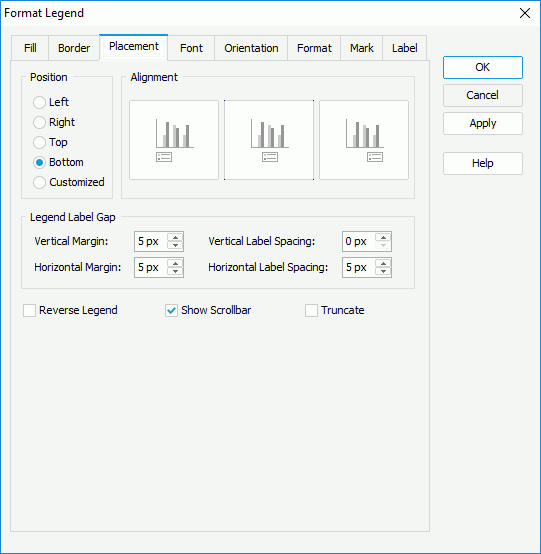Select the Right position radio button
The width and height of the screenshot is (541, 554).
pyautogui.click(x=39, y=123)
